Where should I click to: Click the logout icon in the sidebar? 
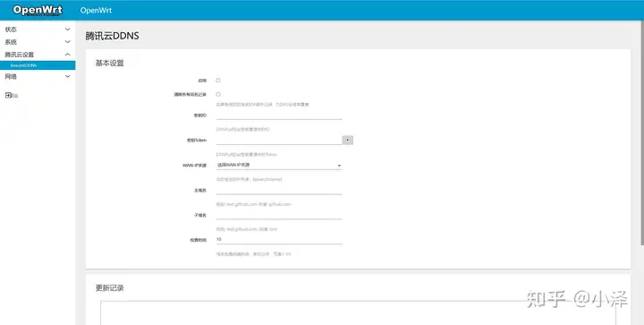(8, 95)
